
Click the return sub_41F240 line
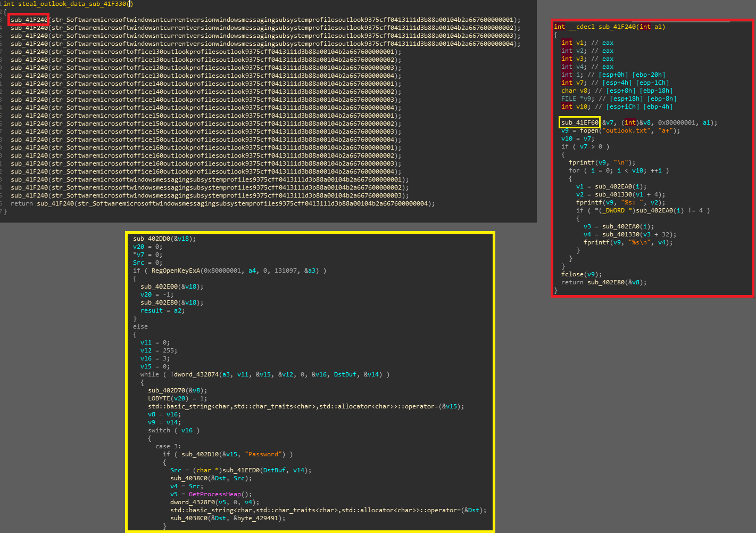pos(222,203)
